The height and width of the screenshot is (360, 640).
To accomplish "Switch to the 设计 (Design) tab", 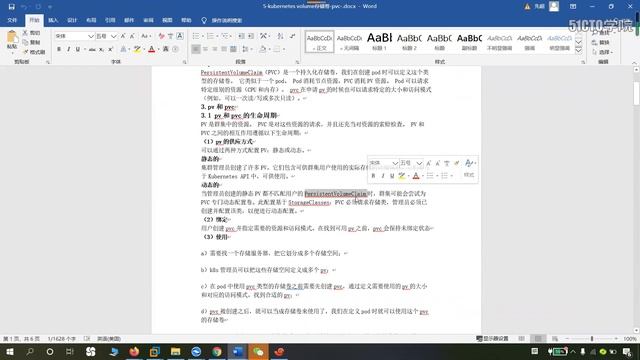I will 72,20.
